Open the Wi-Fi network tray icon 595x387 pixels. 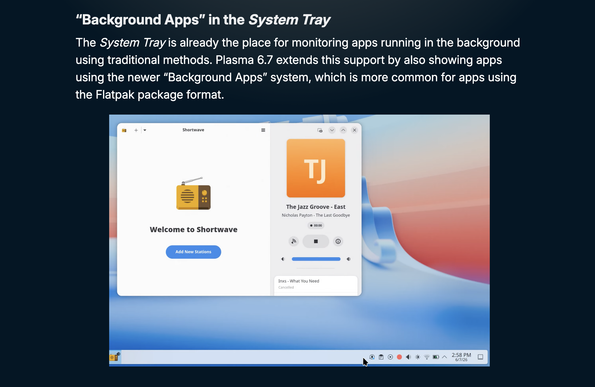pyautogui.click(x=427, y=357)
